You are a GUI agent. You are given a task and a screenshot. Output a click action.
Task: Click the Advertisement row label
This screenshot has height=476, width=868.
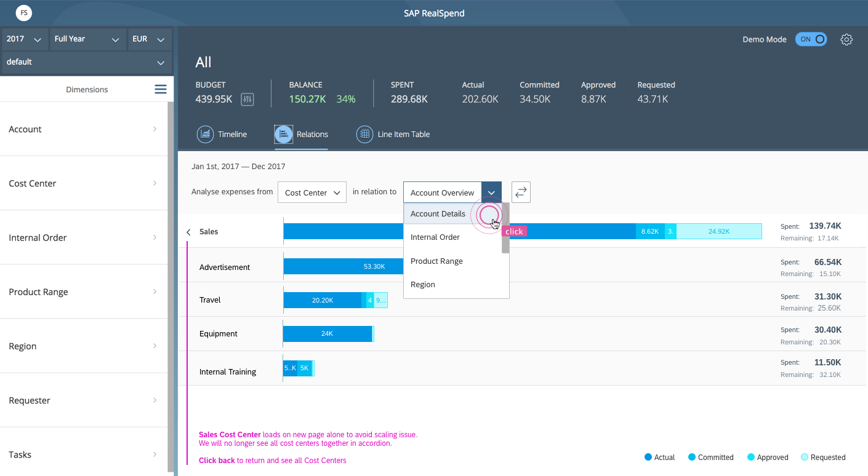(x=225, y=267)
